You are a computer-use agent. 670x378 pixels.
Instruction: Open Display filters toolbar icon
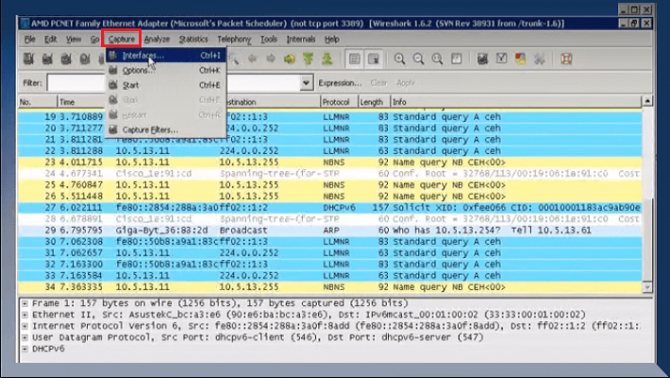coord(501,59)
